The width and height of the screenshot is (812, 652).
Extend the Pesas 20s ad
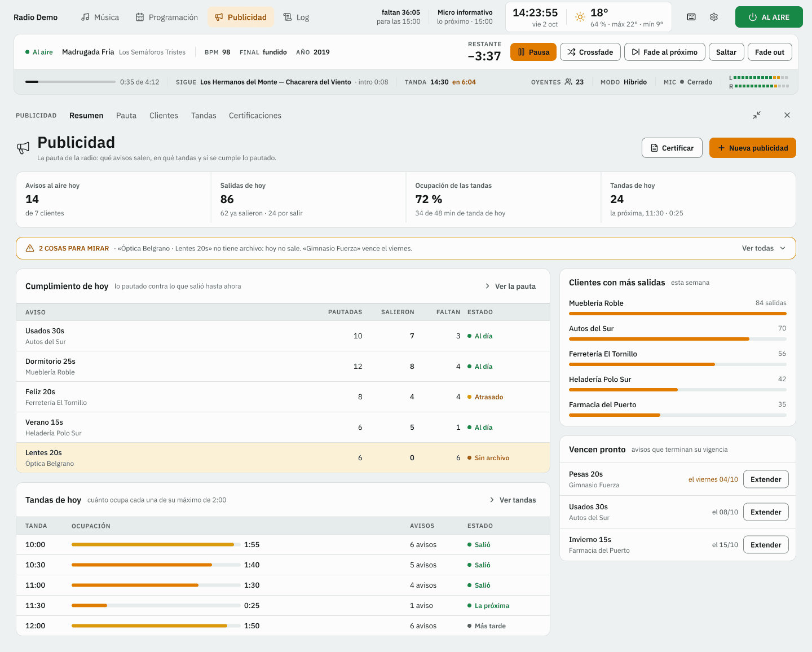(766, 479)
